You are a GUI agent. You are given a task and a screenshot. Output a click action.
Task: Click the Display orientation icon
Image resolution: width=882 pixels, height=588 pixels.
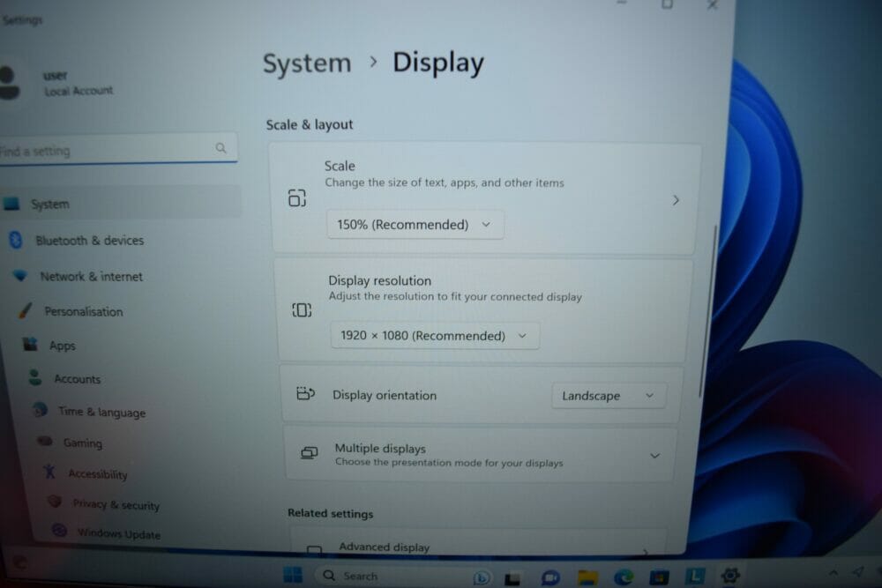(305, 393)
